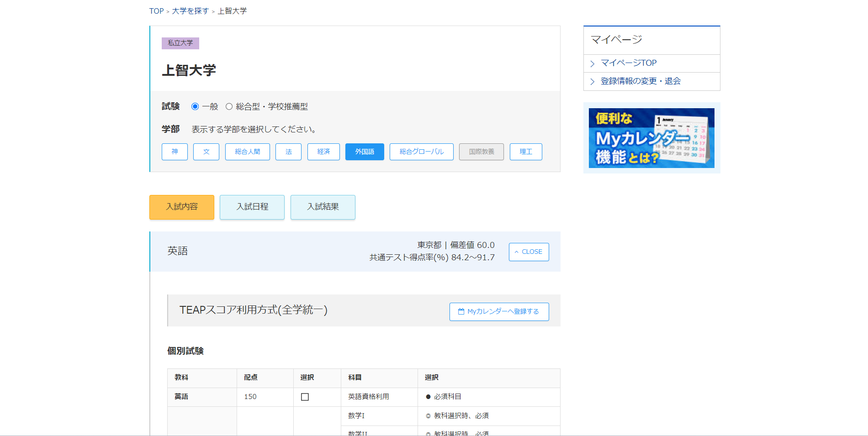Select the 総合人間 faculty

pos(247,152)
